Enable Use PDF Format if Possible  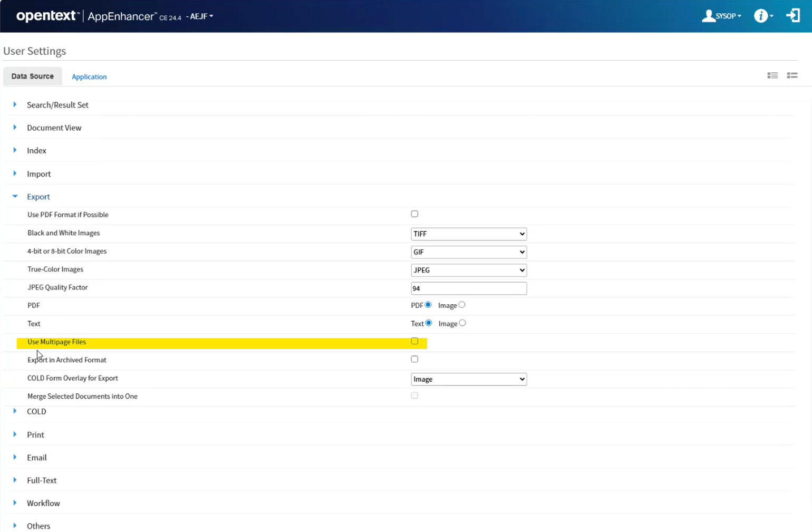[x=414, y=214]
